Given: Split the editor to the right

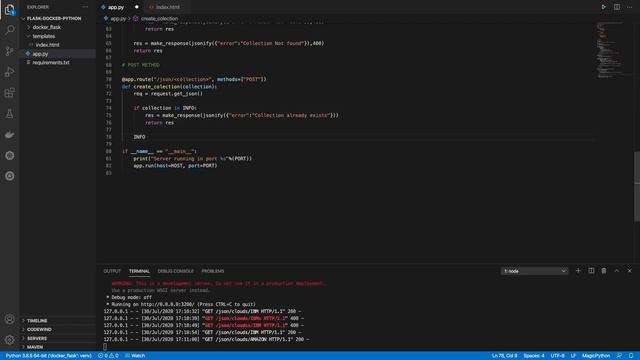Looking at the screenshot, I should (617, 7).
